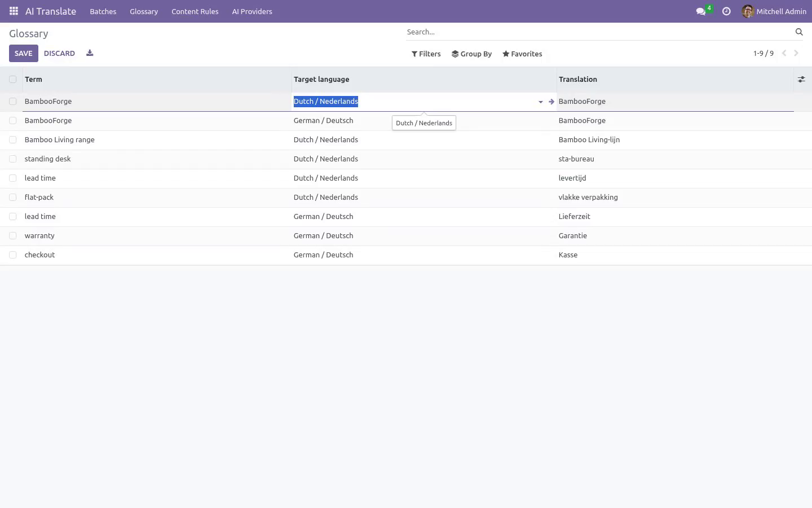812x508 pixels.
Task: Click the Save button
Action: click(x=24, y=54)
